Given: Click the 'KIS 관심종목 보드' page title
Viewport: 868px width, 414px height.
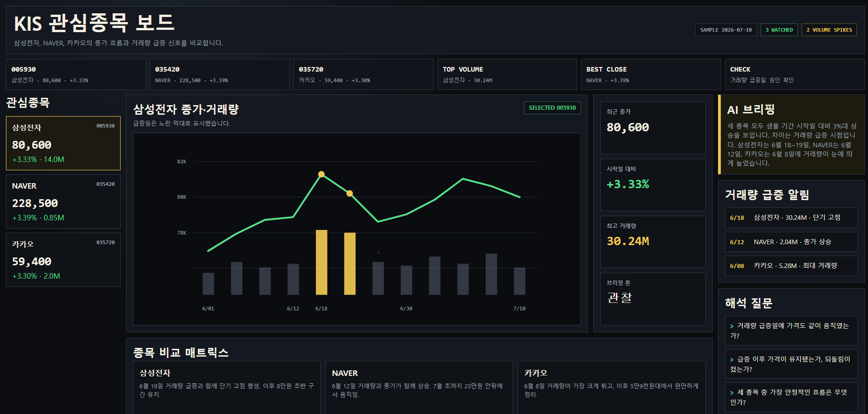Looking at the screenshot, I should click(x=94, y=23).
